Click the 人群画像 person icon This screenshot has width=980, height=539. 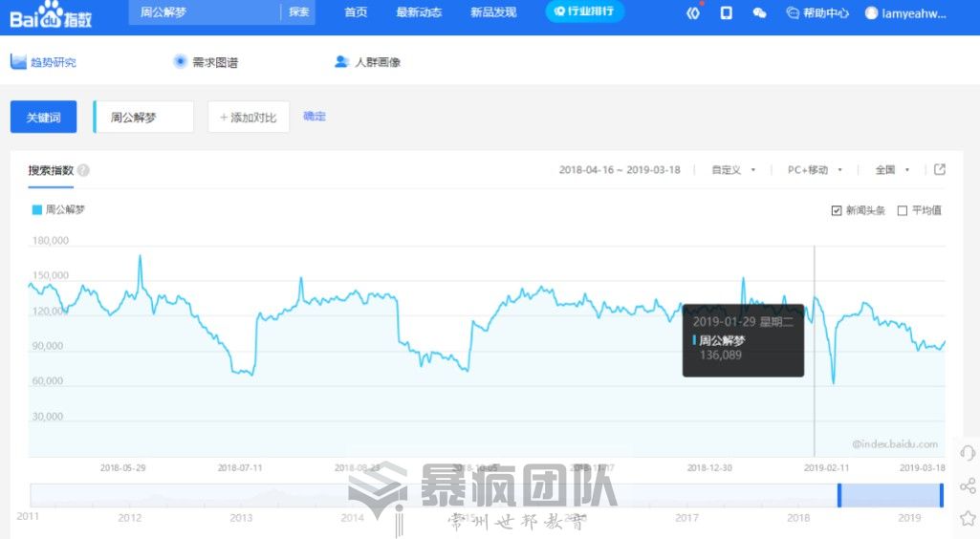(x=341, y=61)
